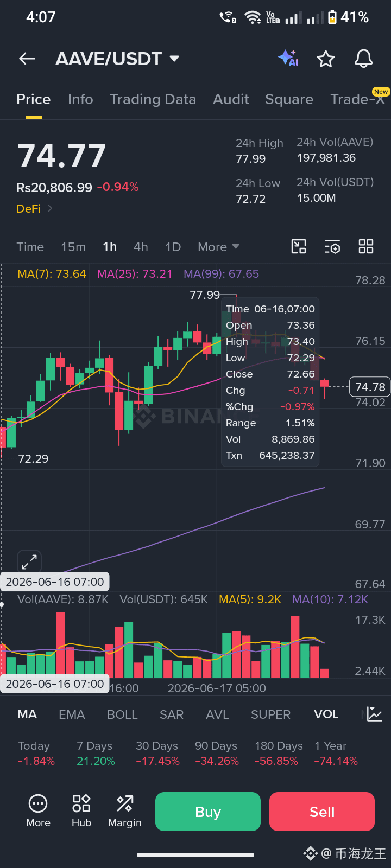391x868 pixels.
Task: Tap the MA(7): 73.64 label
Action: 52,274
